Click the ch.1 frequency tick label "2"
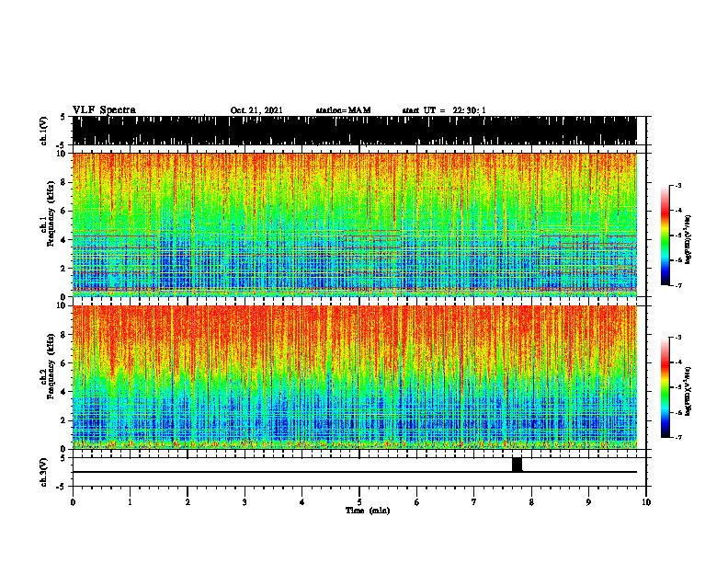 coord(64,269)
